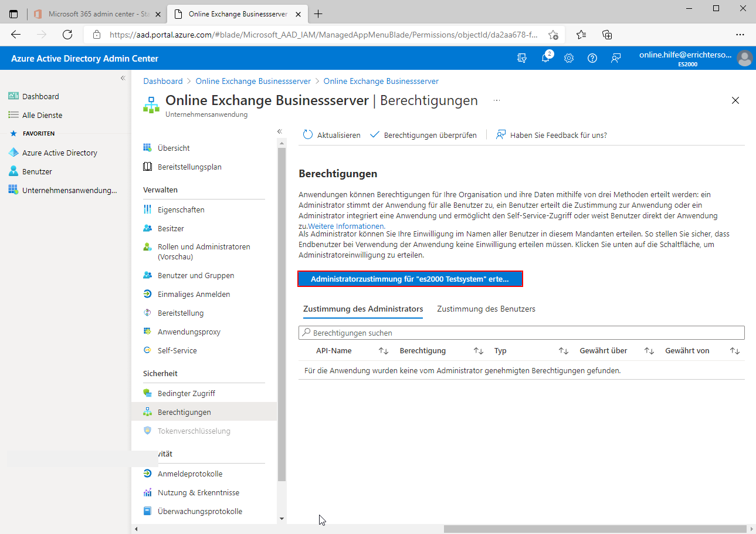The width and height of the screenshot is (756, 534).
Task: Click the Benutzer und Gruppen icon
Action: click(148, 275)
